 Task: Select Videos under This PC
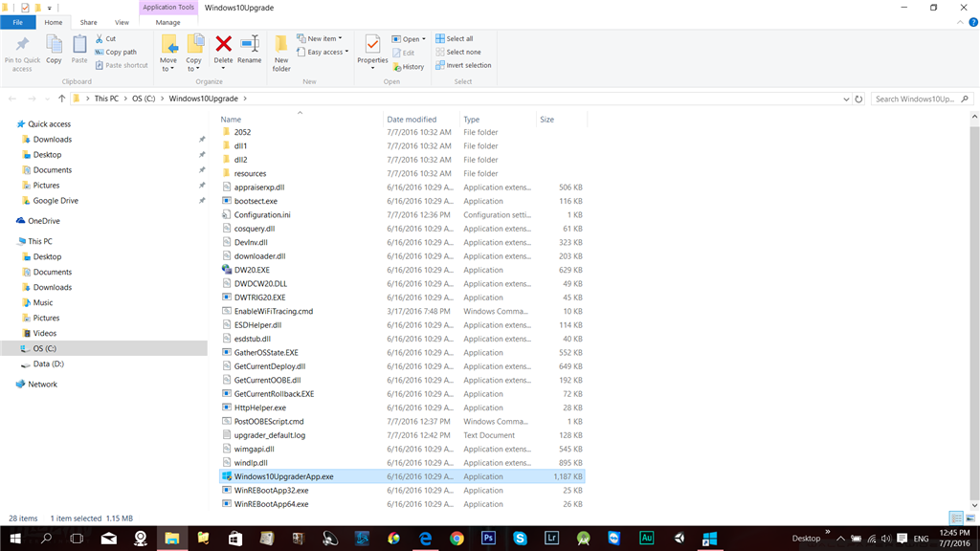(x=44, y=333)
